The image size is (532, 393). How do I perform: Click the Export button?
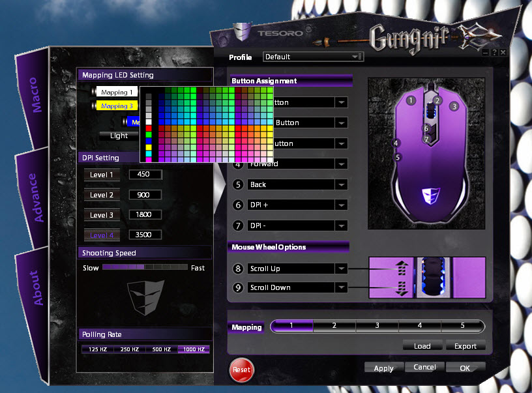(465, 346)
